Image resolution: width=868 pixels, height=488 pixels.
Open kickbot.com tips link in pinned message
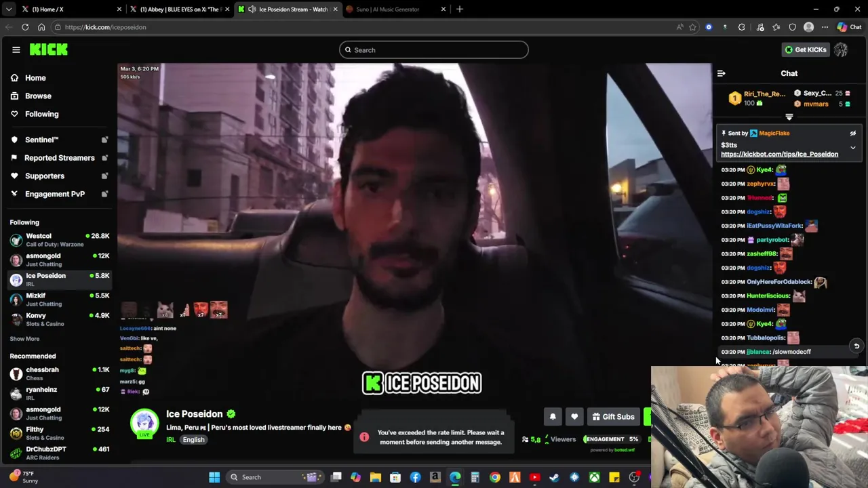pyautogui.click(x=779, y=155)
